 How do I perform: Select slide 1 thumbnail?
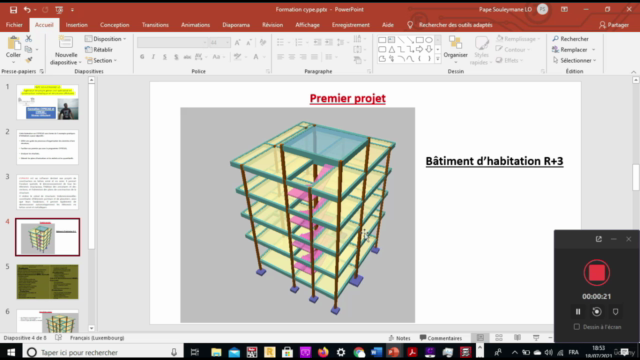click(47, 102)
